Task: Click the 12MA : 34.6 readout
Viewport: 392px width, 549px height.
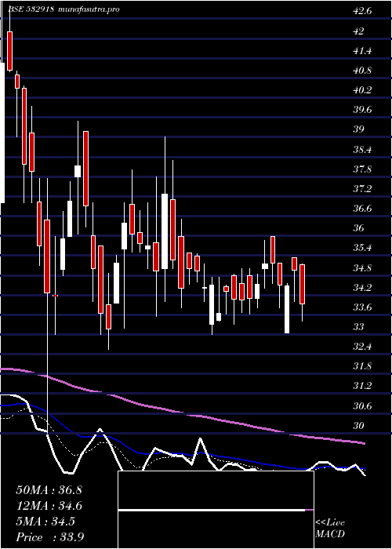Action: tap(49, 506)
